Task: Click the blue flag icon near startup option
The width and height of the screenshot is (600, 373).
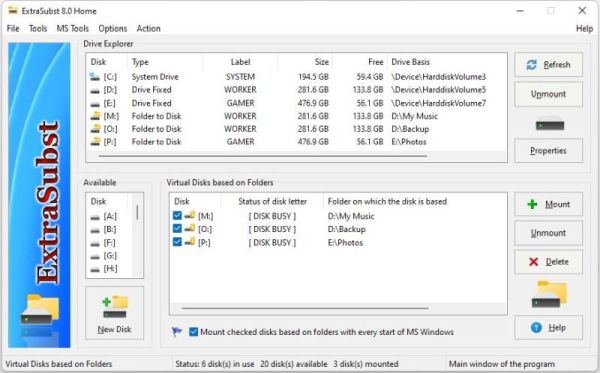Action: [x=176, y=331]
